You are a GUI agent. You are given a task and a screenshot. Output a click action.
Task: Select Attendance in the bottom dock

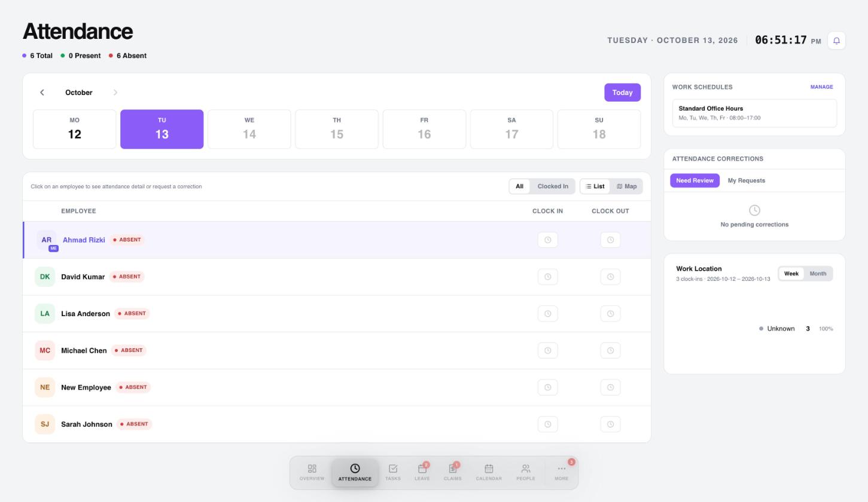coord(355,473)
